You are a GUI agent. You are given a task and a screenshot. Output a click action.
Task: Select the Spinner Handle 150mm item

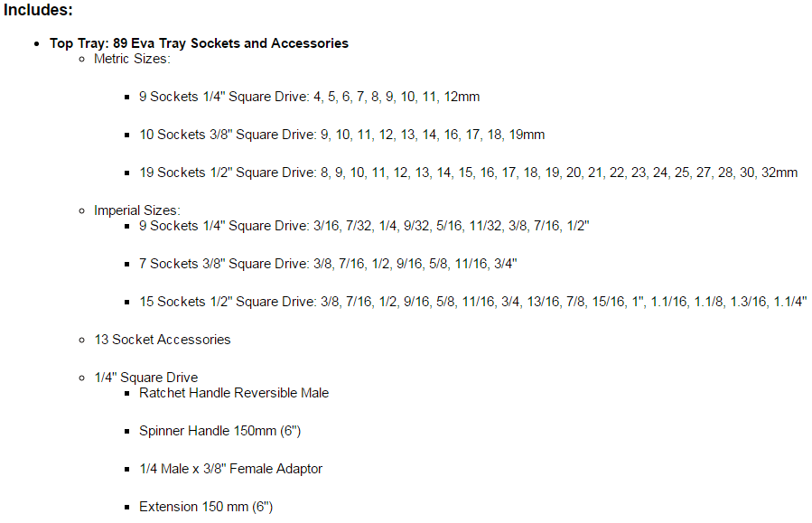(219, 431)
